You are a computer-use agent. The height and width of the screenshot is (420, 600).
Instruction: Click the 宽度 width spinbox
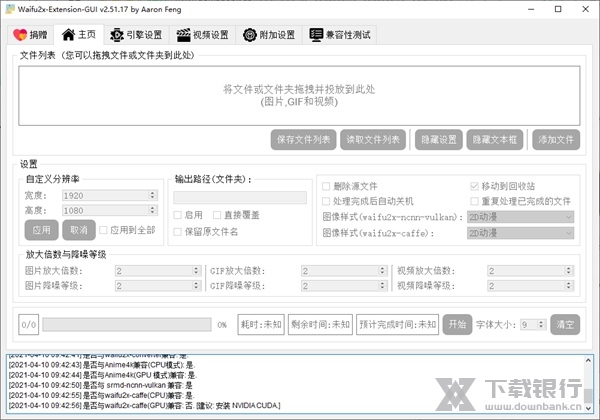coord(110,195)
